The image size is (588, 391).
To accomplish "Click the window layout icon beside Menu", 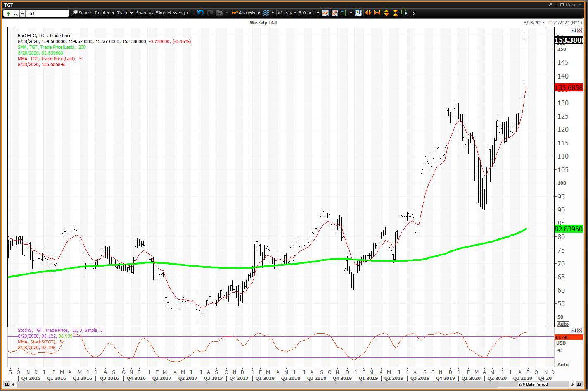I will point(562,5).
